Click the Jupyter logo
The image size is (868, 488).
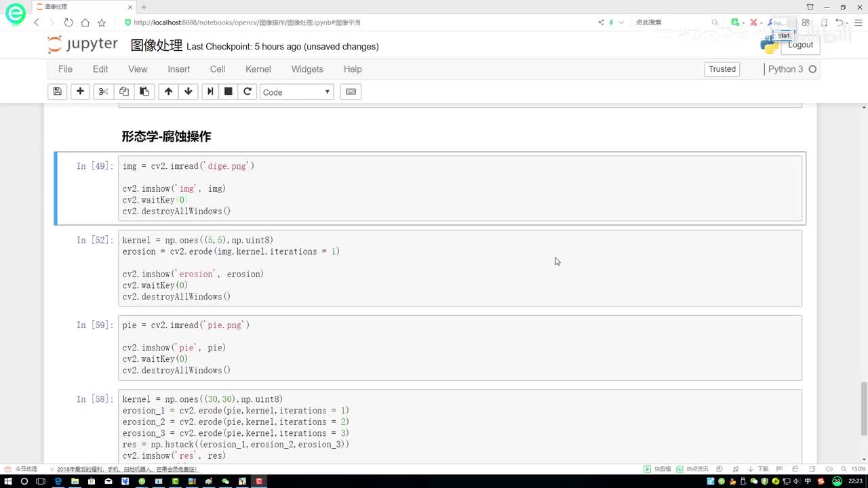coord(83,45)
